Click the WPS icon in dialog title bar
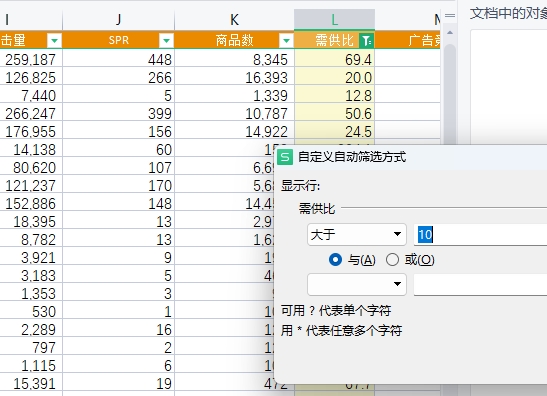 point(285,157)
